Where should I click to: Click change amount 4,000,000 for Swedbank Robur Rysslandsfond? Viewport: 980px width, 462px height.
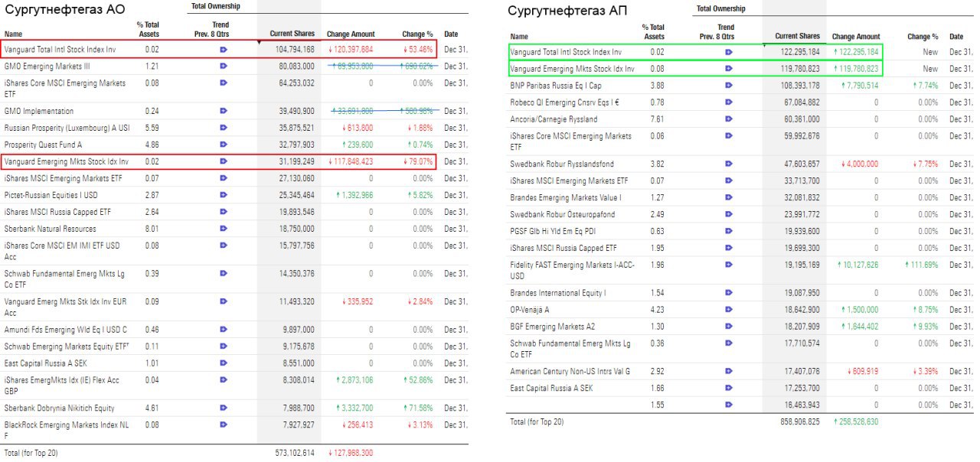859,164
